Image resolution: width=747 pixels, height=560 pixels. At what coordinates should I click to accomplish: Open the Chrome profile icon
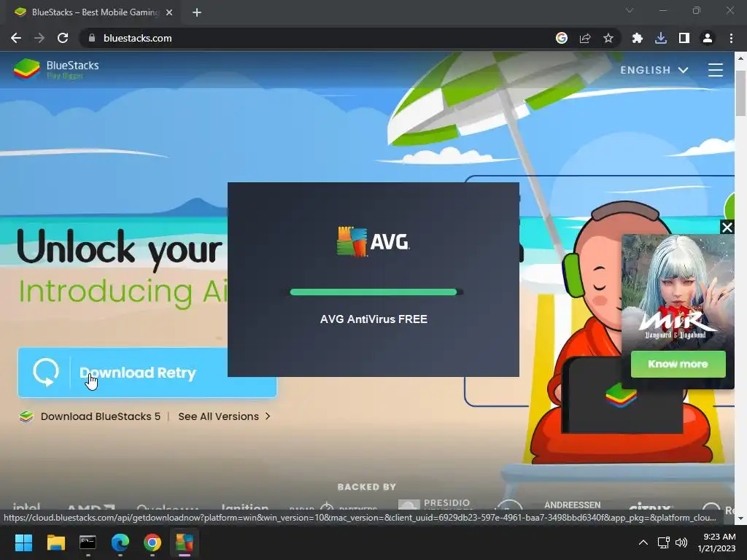[x=708, y=38]
